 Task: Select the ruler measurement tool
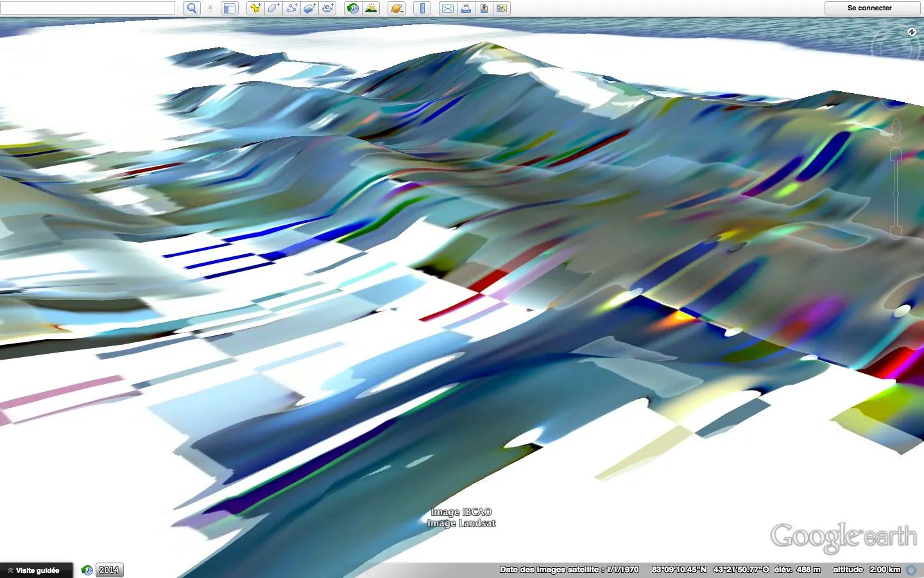(x=422, y=8)
